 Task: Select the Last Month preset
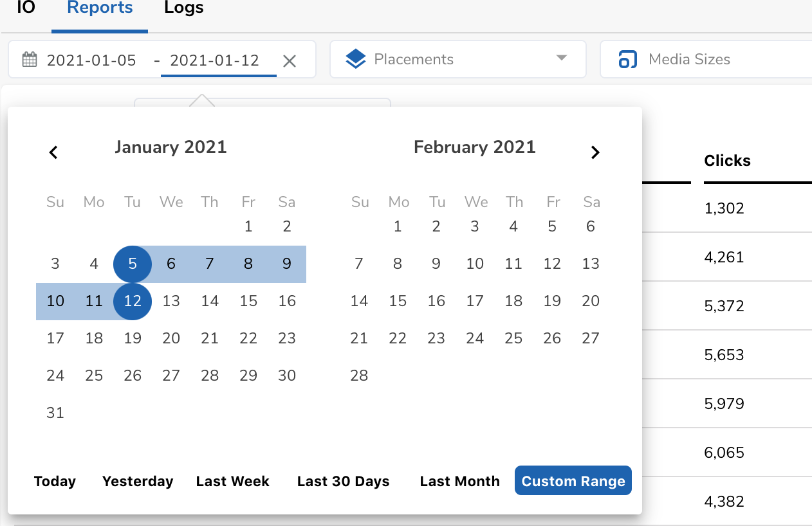[459, 481]
